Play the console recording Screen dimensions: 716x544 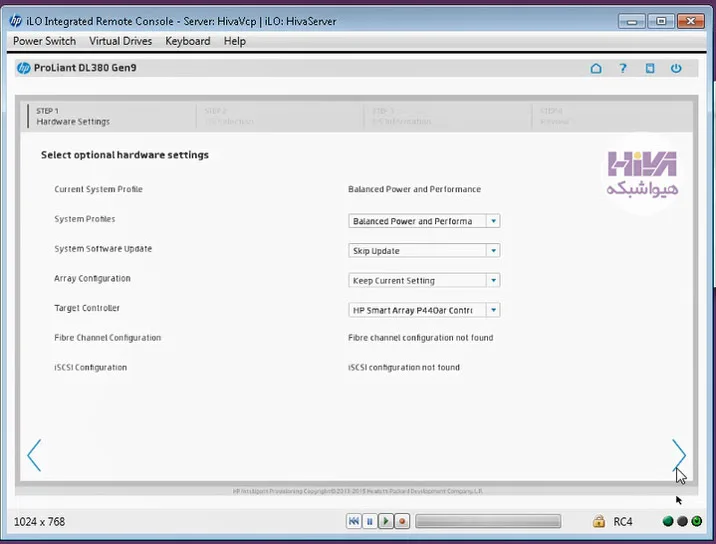(x=386, y=521)
